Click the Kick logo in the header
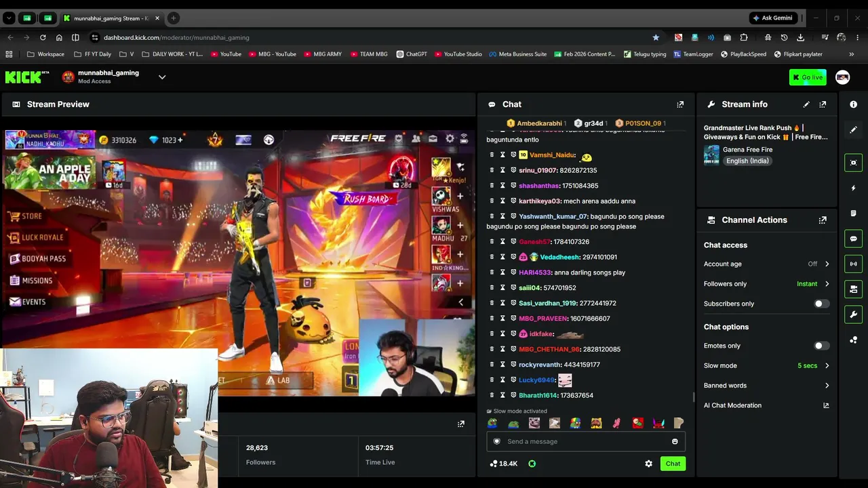Image resolution: width=868 pixels, height=488 pixels. pos(27,77)
